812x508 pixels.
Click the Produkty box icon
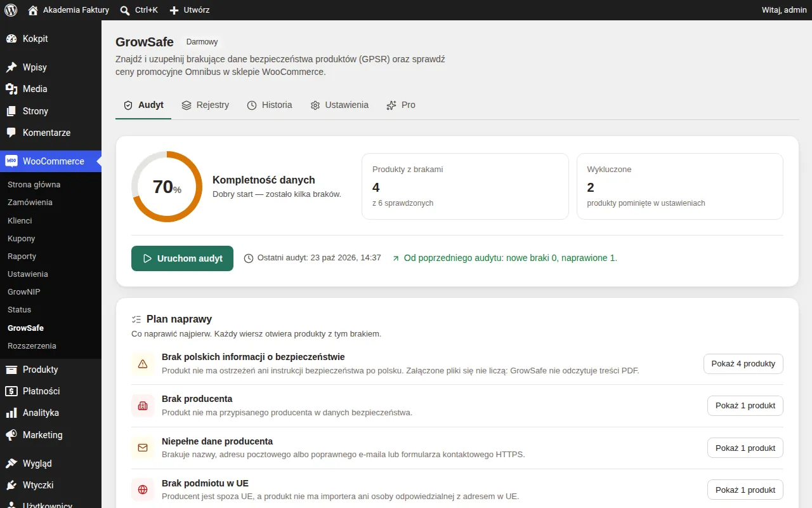pos(11,370)
